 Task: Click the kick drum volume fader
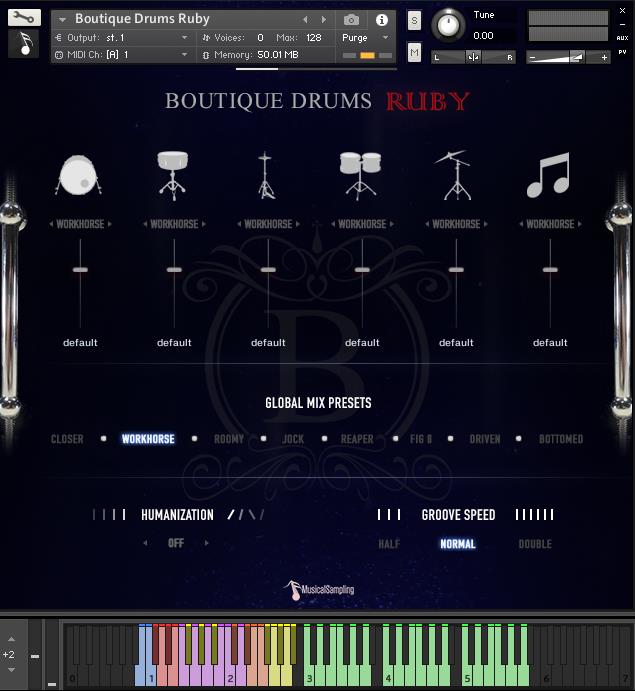[80, 270]
